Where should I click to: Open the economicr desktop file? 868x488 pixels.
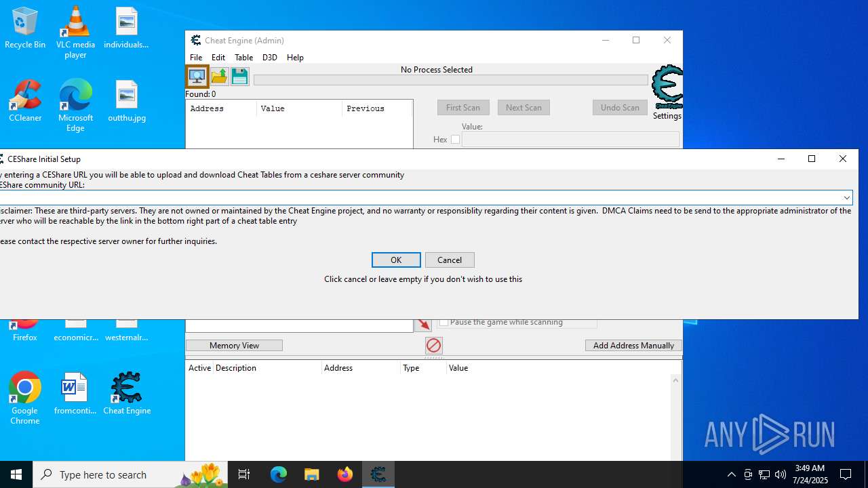click(x=76, y=331)
